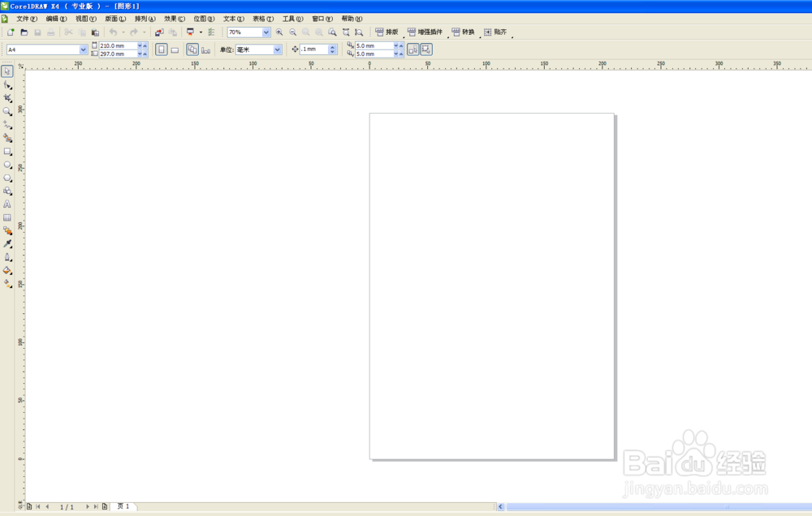
Task: Click the Application Launcher icon
Action: point(190,32)
